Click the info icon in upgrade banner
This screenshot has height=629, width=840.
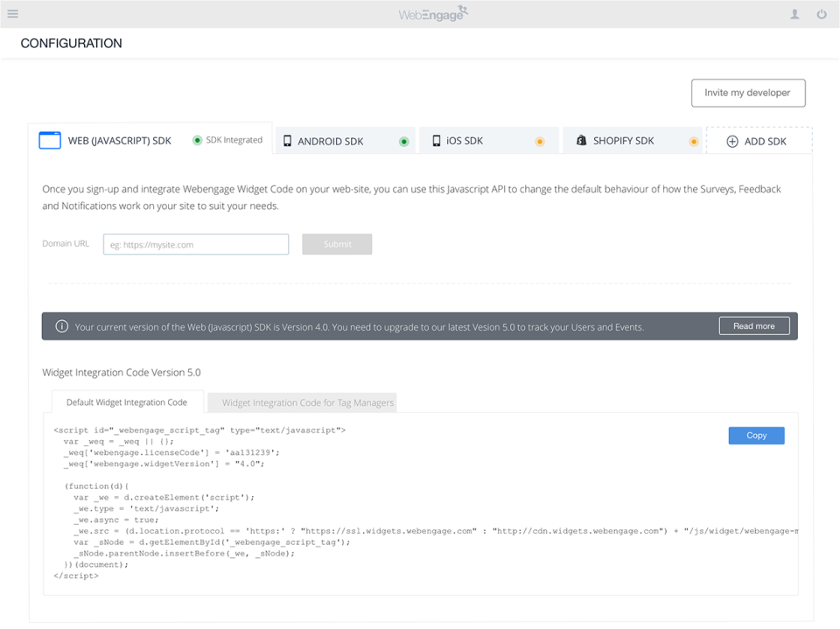61,326
